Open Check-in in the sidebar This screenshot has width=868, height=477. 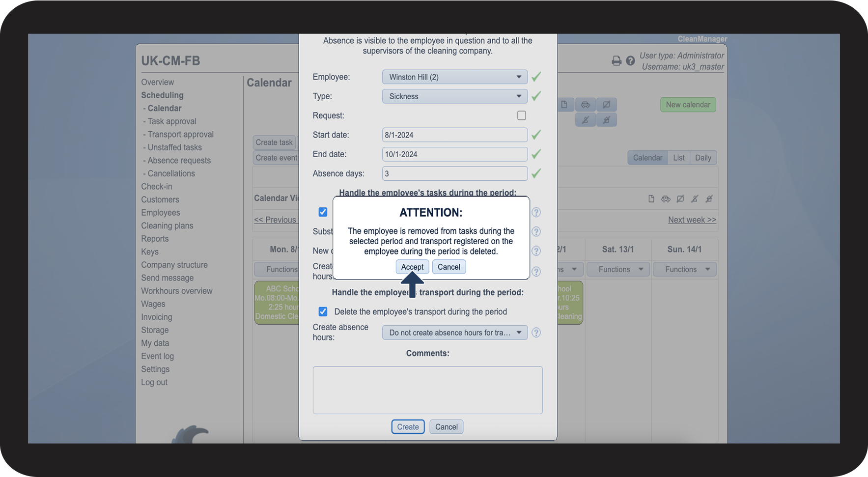click(x=157, y=187)
